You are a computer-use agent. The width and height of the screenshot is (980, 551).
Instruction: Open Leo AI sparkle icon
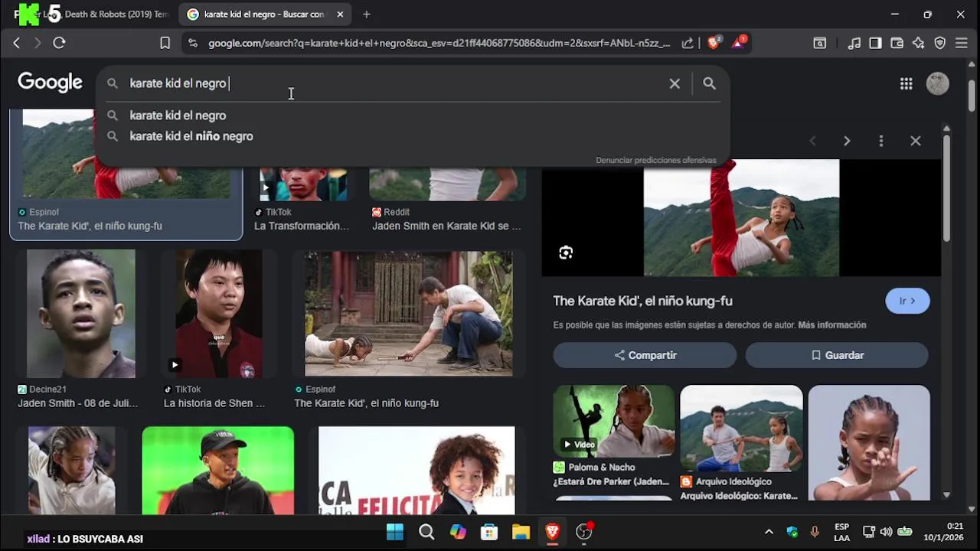pyautogui.click(x=918, y=44)
